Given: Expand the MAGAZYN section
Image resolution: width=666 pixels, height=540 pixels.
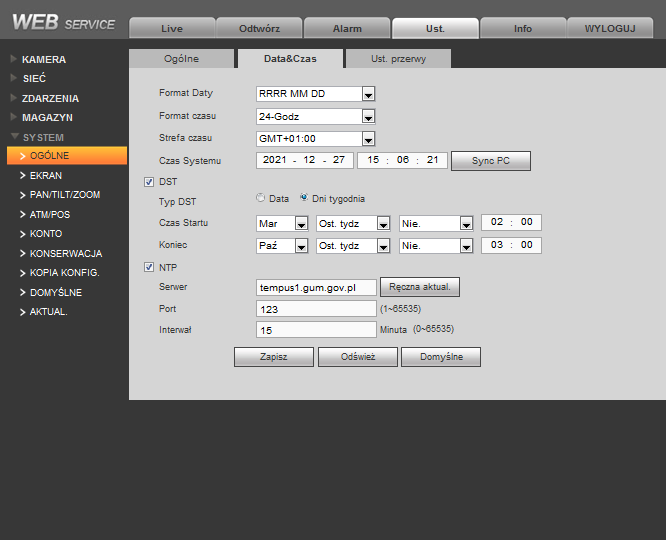Looking at the screenshot, I should 47,118.
